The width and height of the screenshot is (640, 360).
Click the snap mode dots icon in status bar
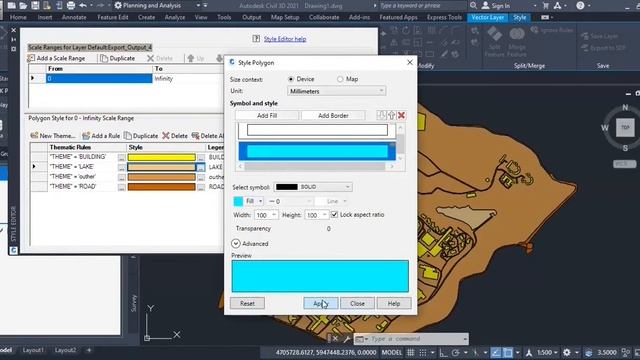(x=423, y=352)
